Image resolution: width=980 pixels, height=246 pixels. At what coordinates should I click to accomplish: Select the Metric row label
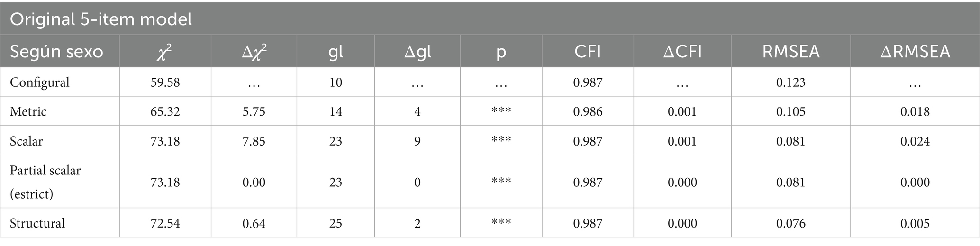28,112
